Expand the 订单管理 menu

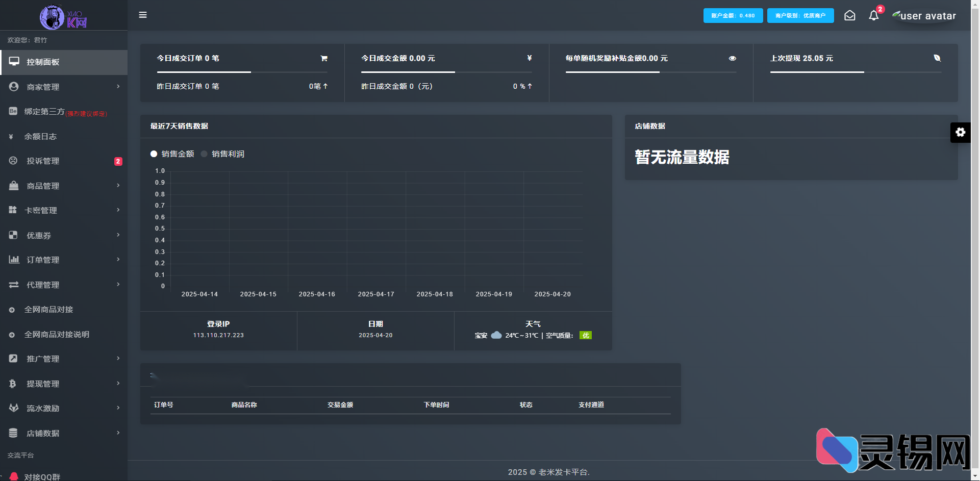tap(43, 260)
